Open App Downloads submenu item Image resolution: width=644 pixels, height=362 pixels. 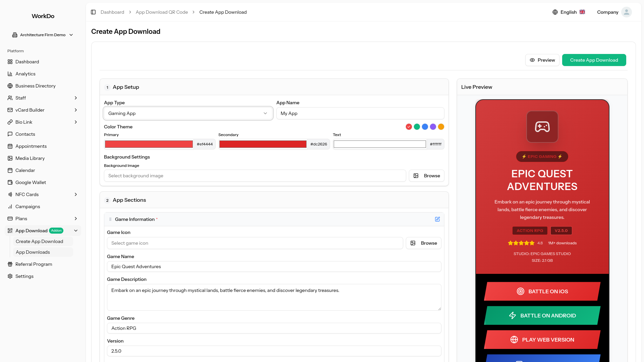click(33, 252)
